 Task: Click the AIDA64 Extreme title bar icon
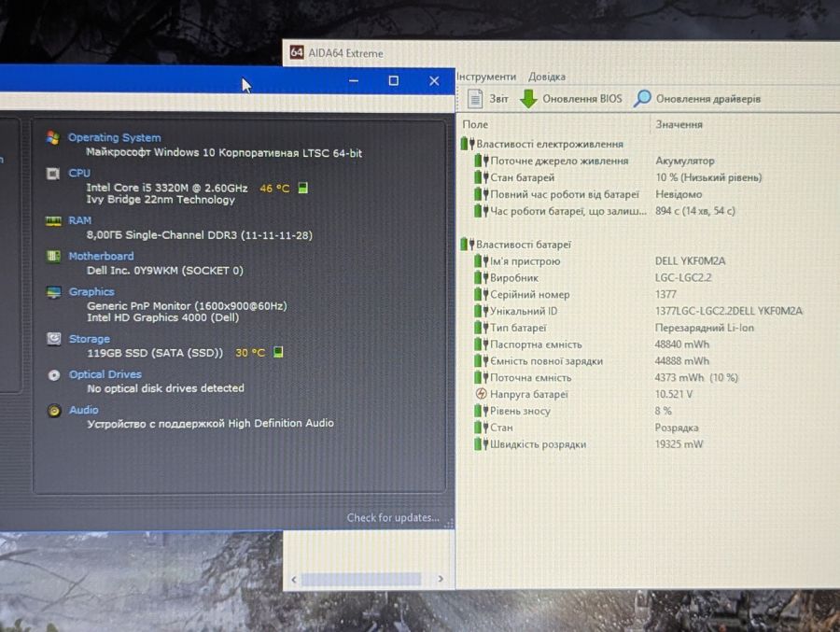296,52
